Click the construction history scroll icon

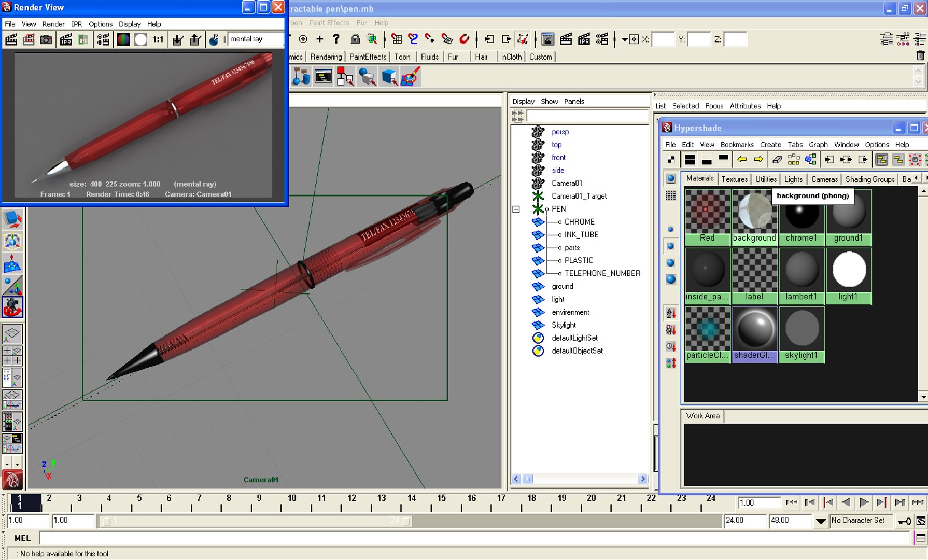[523, 39]
